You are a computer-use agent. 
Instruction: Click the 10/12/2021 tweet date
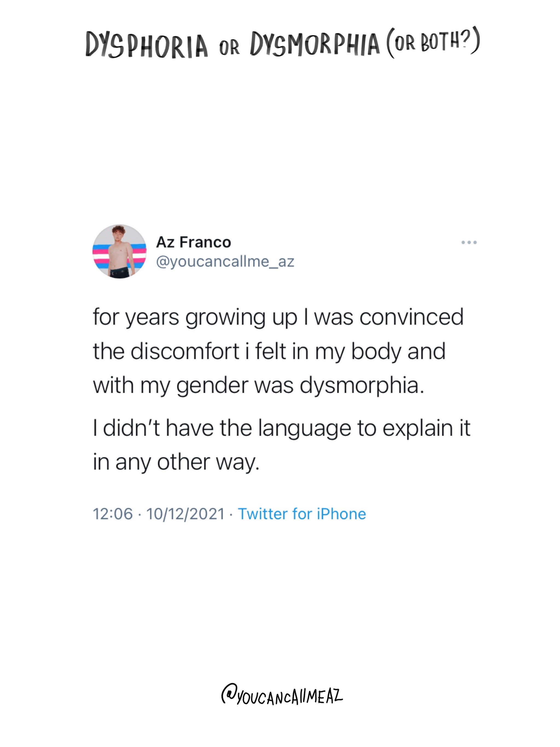coord(185,514)
